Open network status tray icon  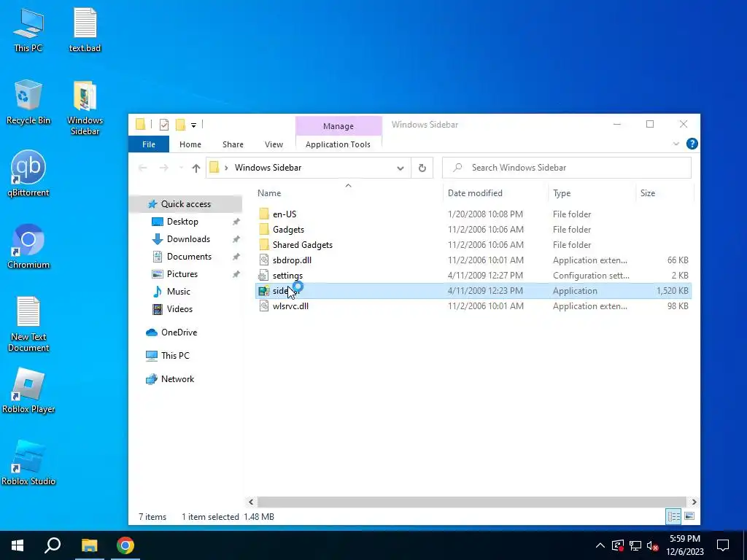(x=635, y=545)
